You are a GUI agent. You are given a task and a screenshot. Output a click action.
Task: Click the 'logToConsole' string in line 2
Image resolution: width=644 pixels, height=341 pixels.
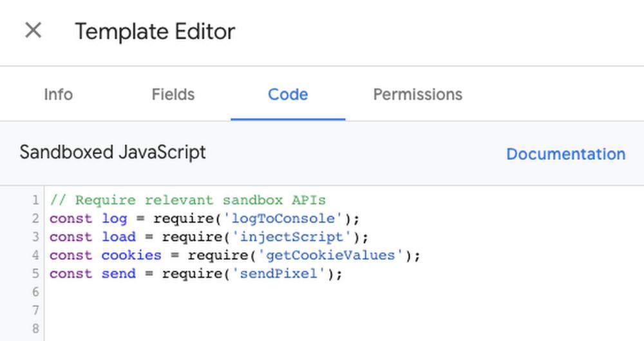[283, 219]
